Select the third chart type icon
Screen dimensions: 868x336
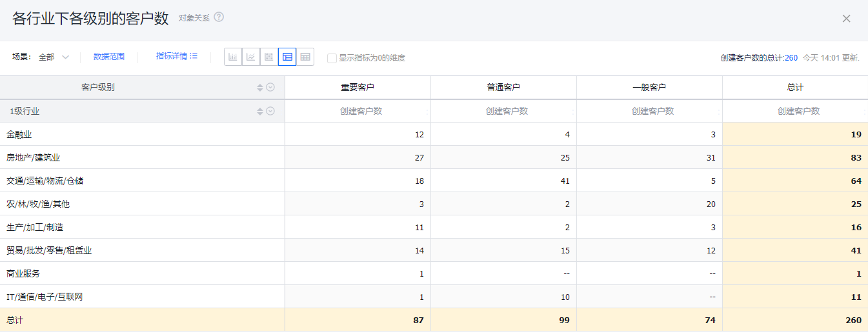tap(269, 57)
